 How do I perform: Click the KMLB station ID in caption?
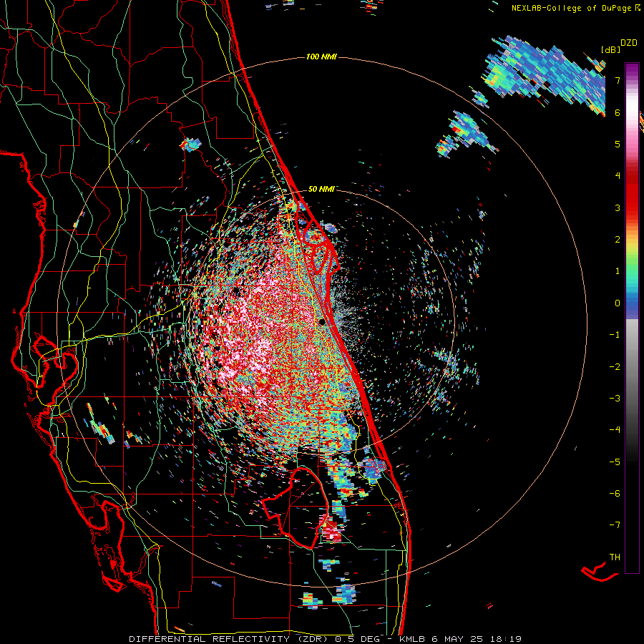tap(412, 639)
